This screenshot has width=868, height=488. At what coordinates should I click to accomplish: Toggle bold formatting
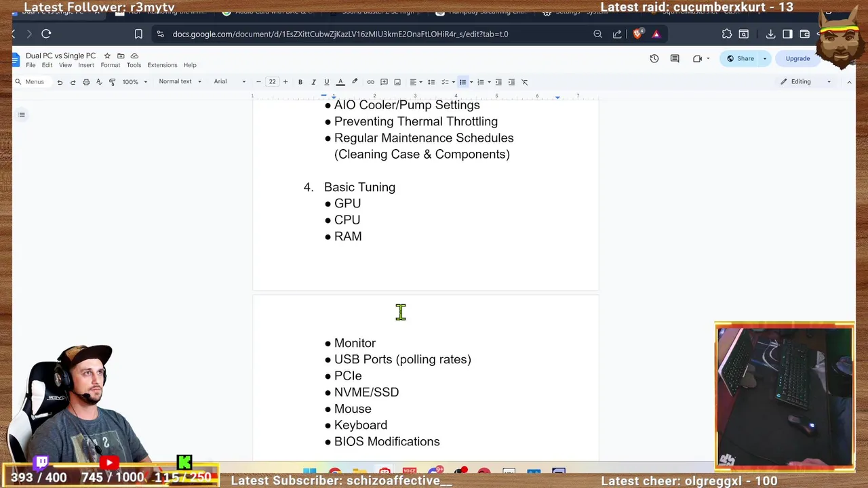pyautogui.click(x=300, y=82)
